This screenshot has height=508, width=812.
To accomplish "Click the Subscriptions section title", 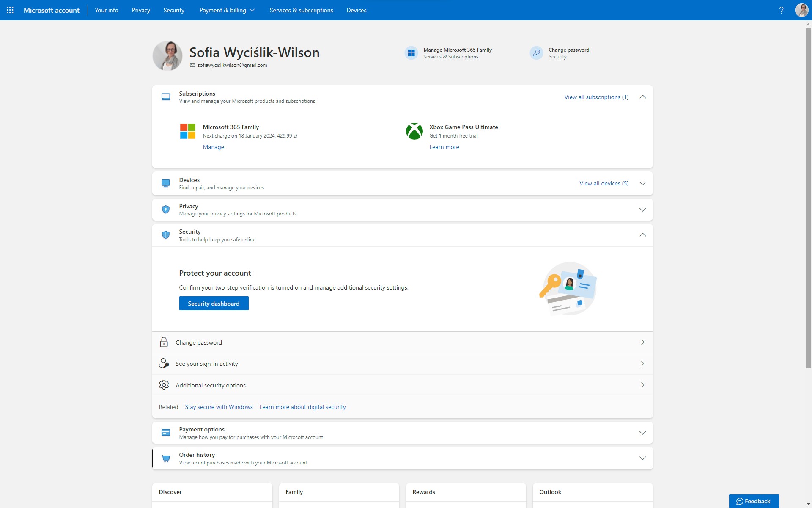I will pyautogui.click(x=197, y=94).
